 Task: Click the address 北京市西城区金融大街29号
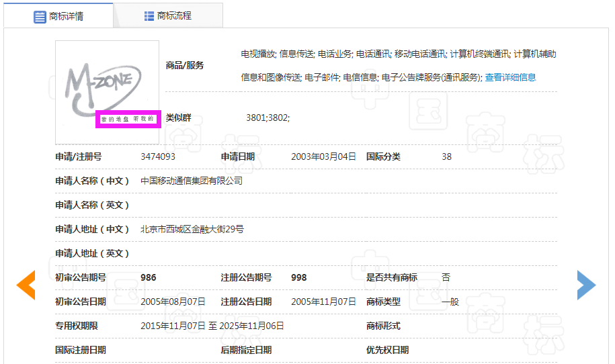pyautogui.click(x=192, y=229)
